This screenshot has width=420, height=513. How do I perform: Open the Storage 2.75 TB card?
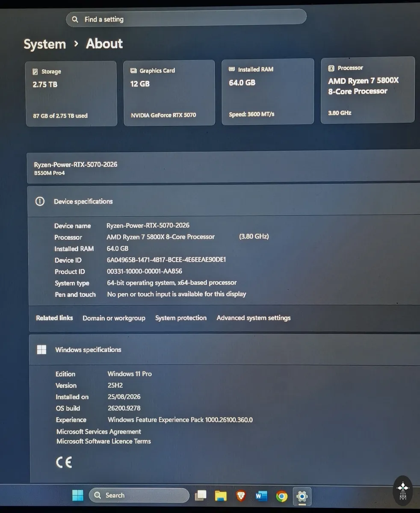(x=71, y=94)
